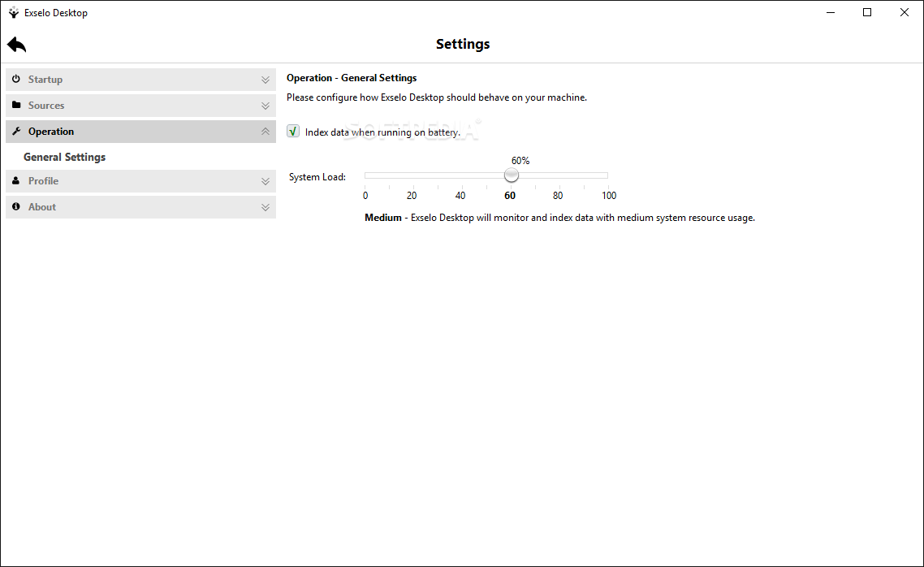Click the Profile person icon
This screenshot has width=924, height=567.
[x=16, y=180]
